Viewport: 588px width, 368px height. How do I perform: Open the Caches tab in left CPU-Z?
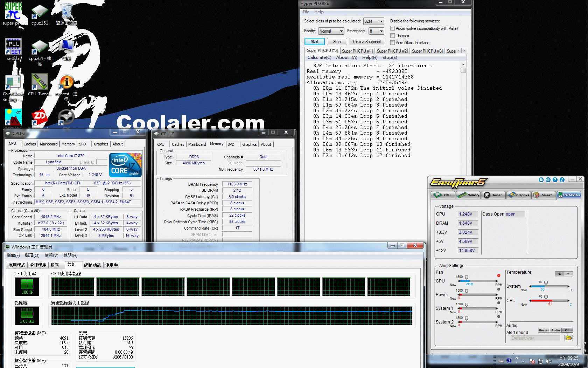coord(30,144)
